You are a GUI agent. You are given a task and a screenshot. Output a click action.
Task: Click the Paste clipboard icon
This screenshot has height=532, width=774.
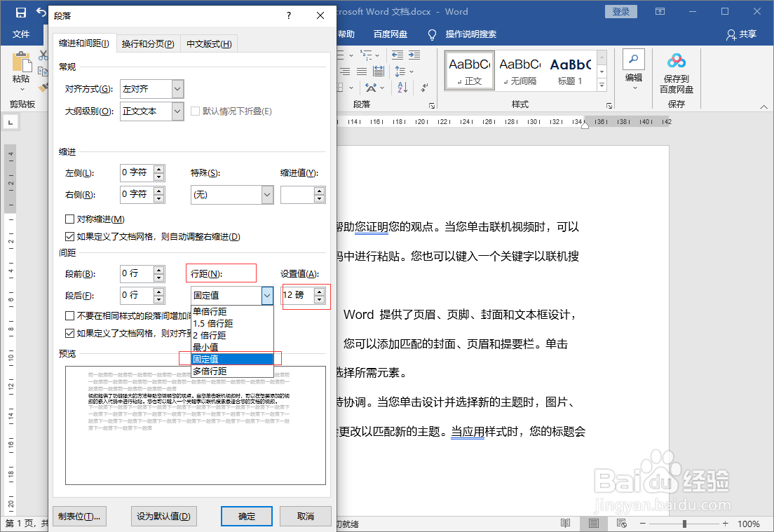[22, 62]
